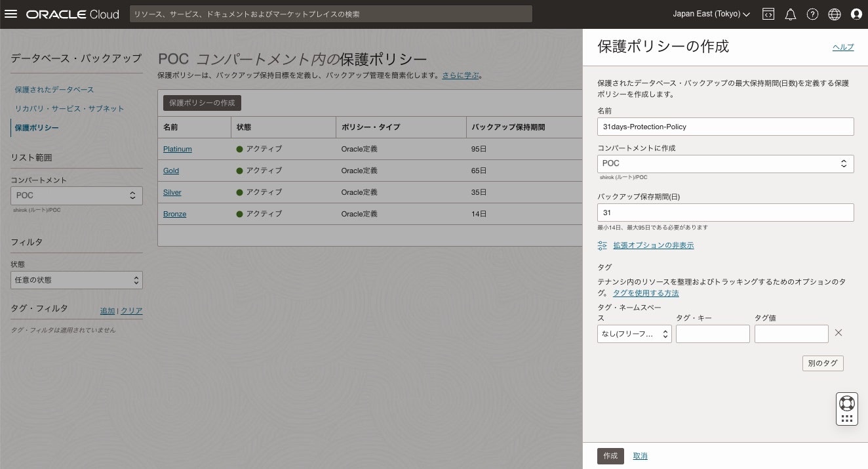Open the Bronze policy link
868x469 pixels.
[x=175, y=214]
